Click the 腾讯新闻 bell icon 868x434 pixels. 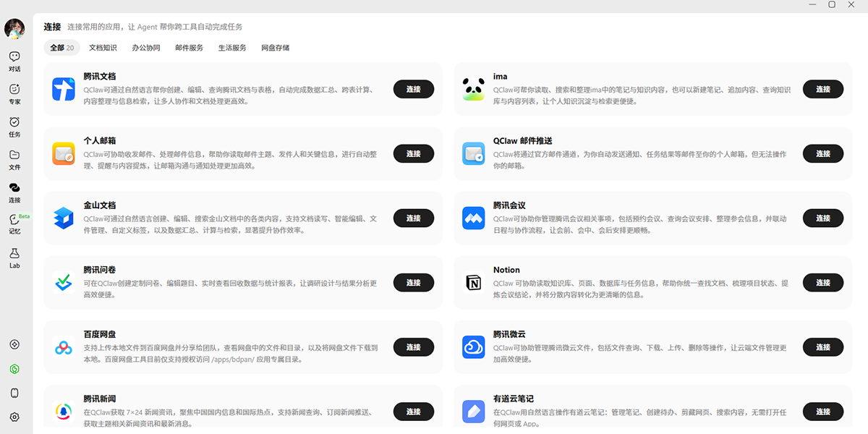pos(64,412)
